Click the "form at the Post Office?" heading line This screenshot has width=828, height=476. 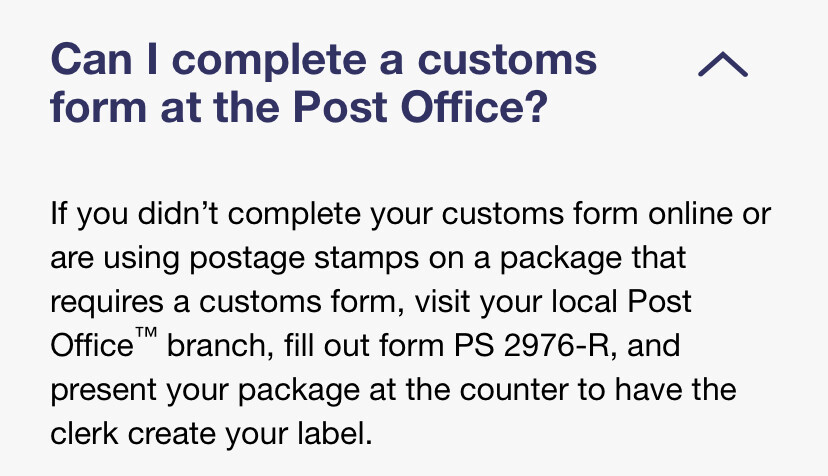click(298, 108)
